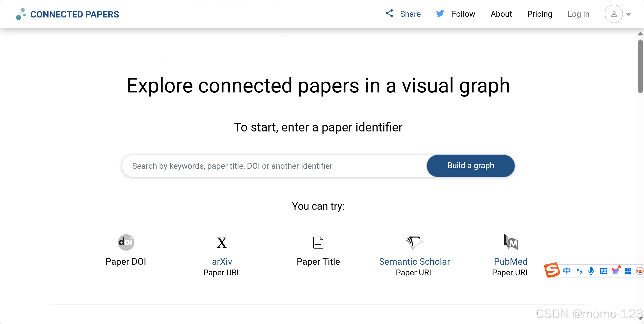Toggle Sogou punctuation mode button

point(579,271)
